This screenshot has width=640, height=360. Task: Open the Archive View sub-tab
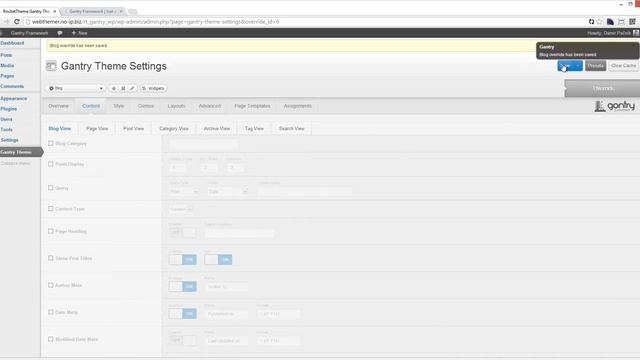[217, 129]
